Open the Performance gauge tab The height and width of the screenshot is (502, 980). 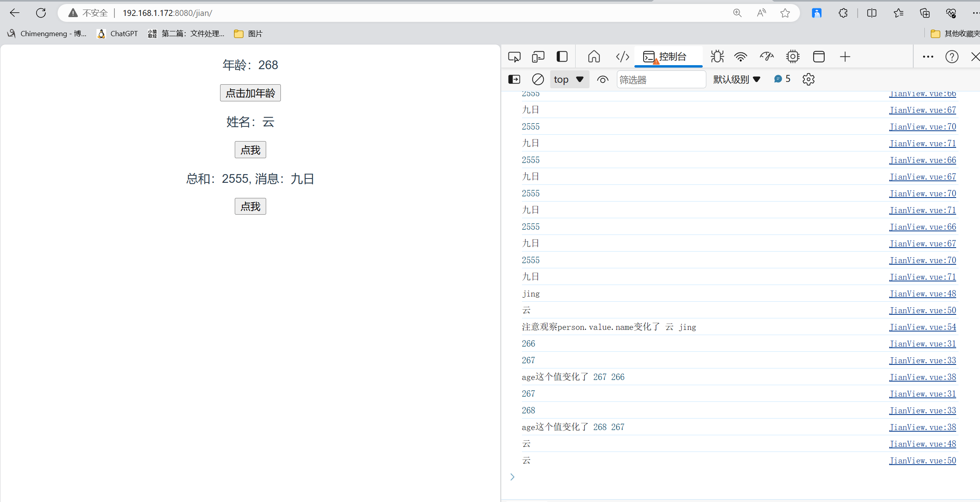pyautogui.click(x=767, y=57)
